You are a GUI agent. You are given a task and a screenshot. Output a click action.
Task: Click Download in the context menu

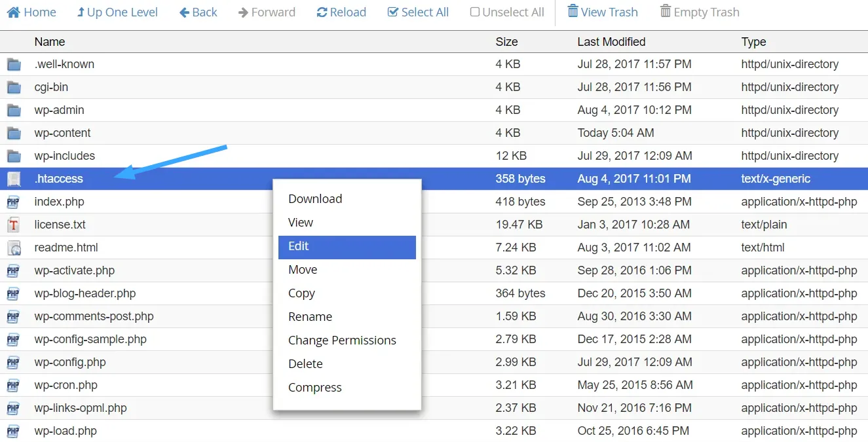point(314,198)
